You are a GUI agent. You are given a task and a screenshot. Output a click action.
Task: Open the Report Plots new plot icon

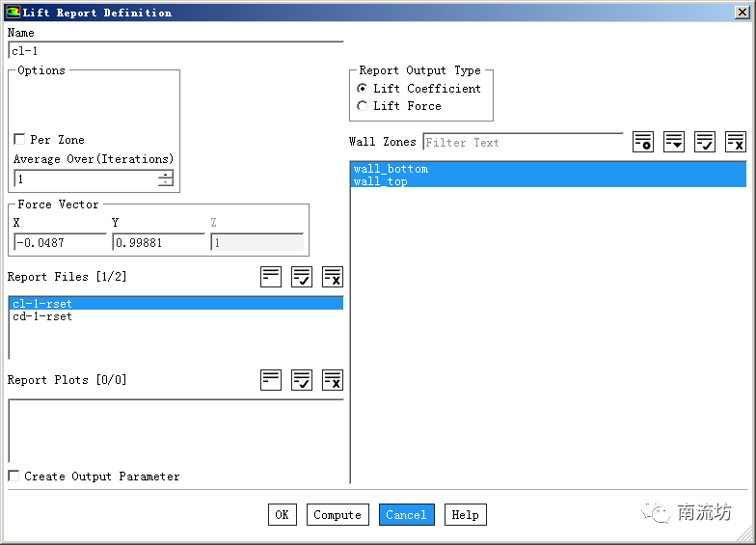[271, 380]
